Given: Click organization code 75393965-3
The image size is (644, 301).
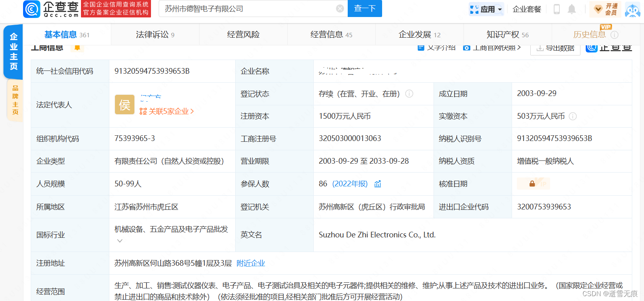Looking at the screenshot, I should [135, 139].
